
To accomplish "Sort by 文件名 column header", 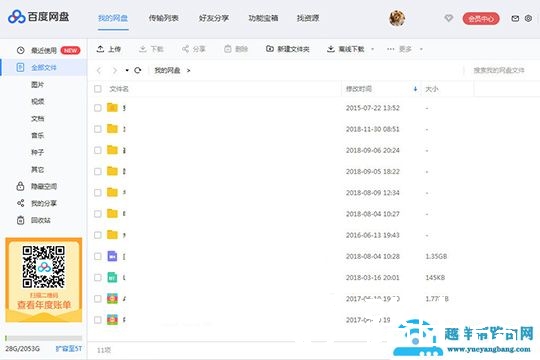I will click(119, 89).
